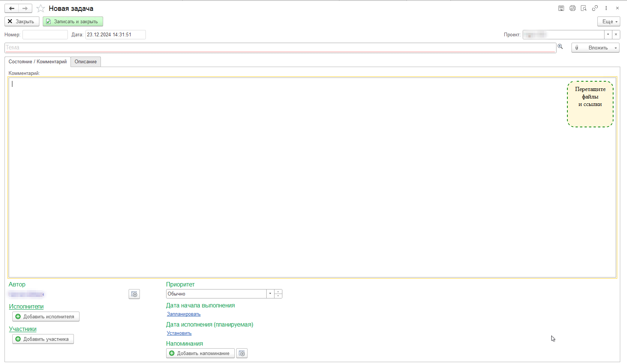Image resolution: width=627 pixels, height=364 pixels.
Task: Open the Участники link
Action: pyautogui.click(x=23, y=329)
